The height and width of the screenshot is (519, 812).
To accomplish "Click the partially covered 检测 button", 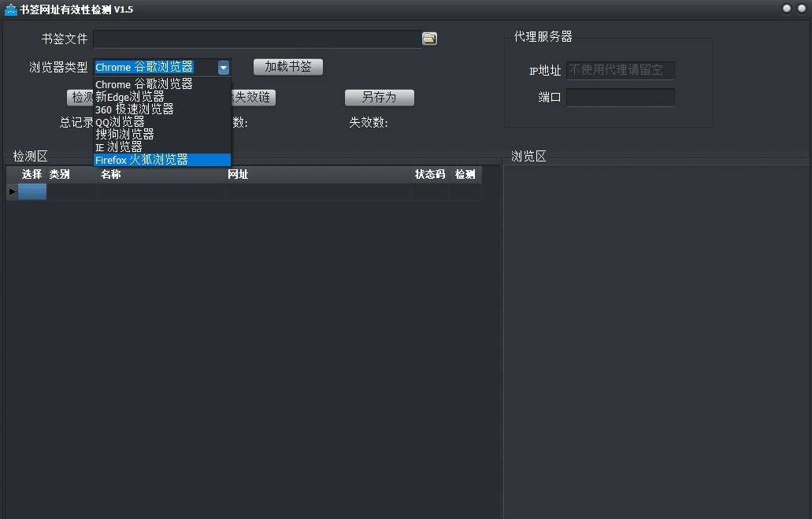I will pyautogui.click(x=80, y=98).
